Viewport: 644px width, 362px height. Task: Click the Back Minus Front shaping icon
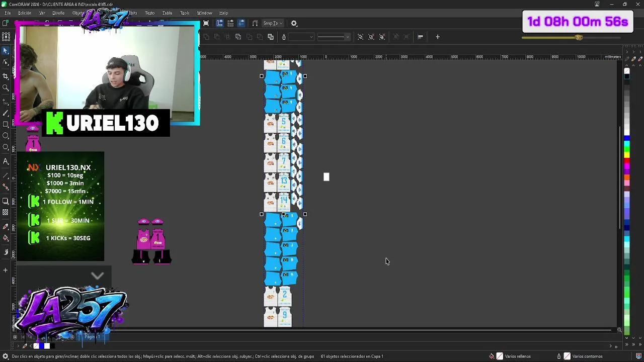(x=260, y=37)
